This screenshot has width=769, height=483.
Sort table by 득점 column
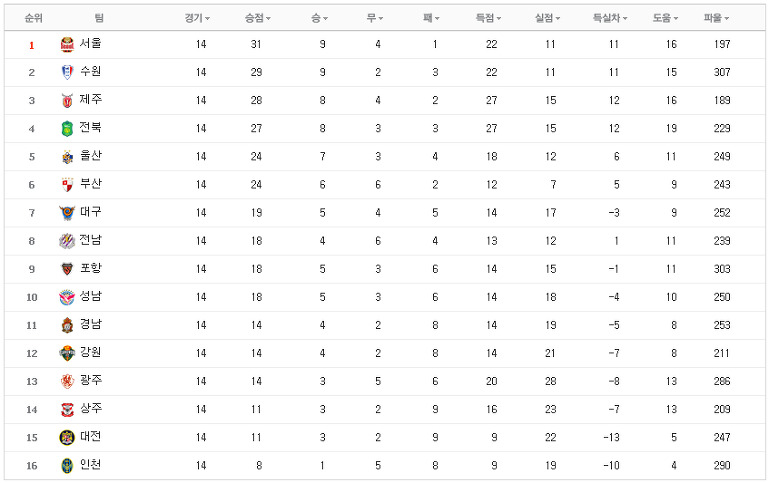click(x=488, y=18)
